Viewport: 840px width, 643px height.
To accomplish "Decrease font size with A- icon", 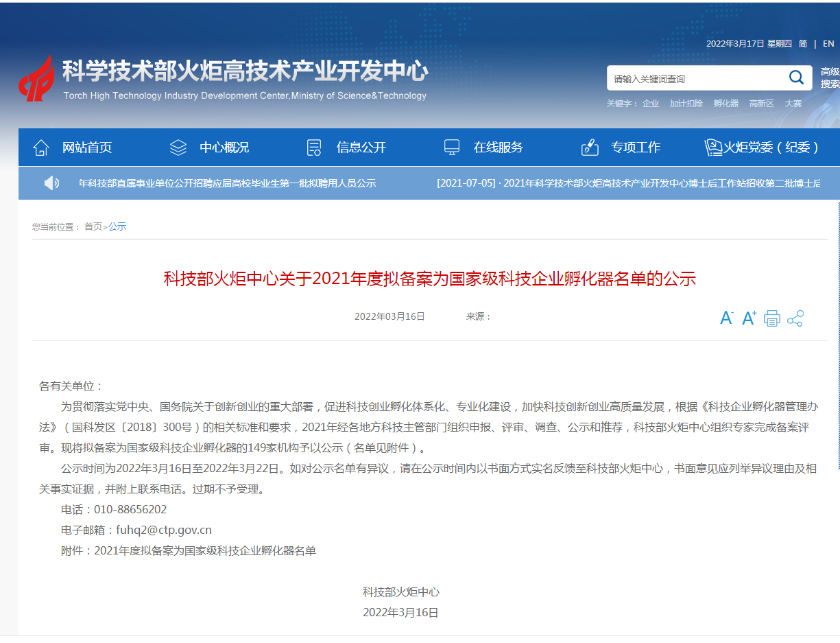I will 726,318.
